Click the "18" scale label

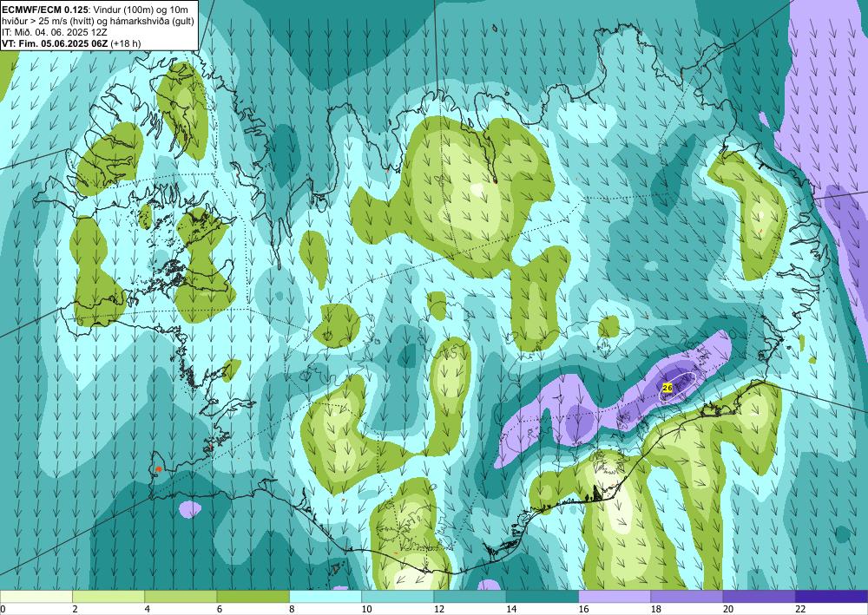point(656,609)
